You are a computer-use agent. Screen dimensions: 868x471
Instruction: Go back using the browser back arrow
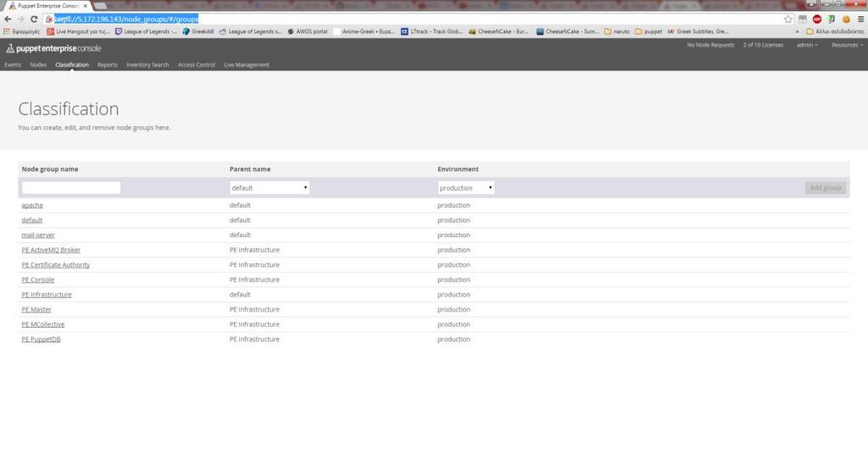tap(8, 19)
